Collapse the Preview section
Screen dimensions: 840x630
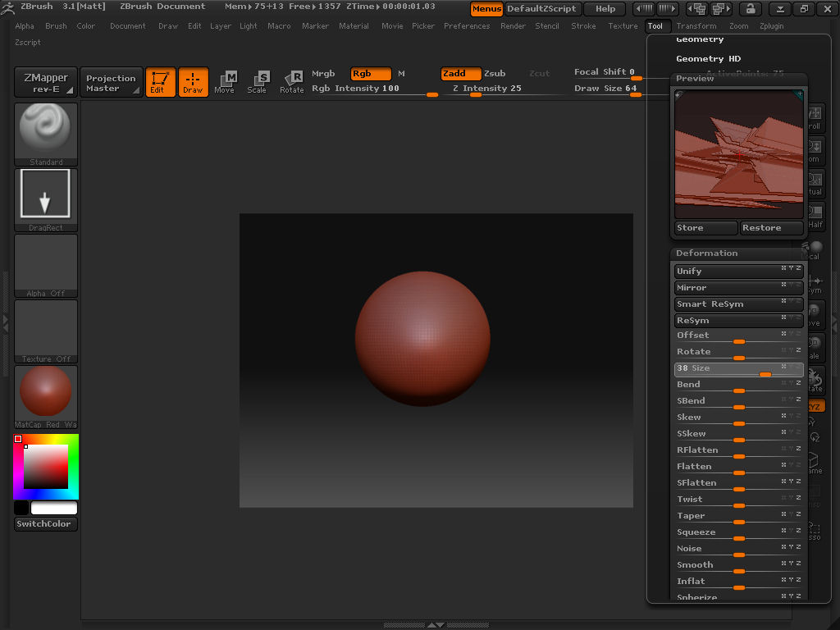point(695,78)
